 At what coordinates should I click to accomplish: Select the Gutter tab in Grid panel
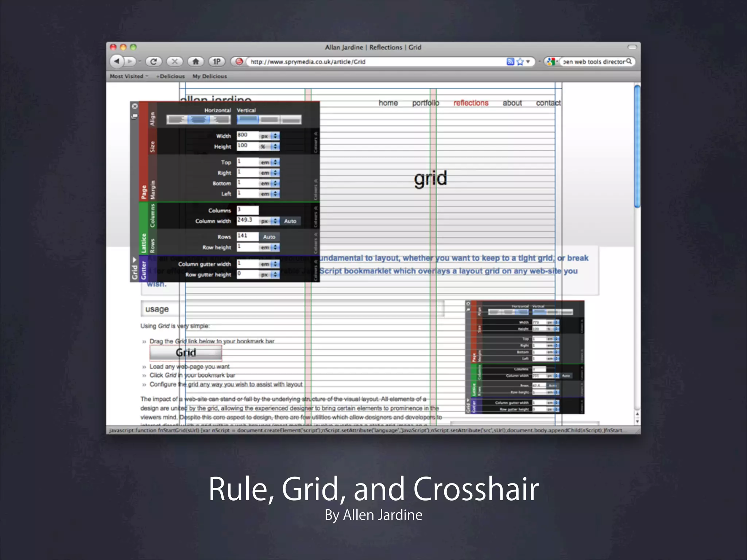coord(143,269)
